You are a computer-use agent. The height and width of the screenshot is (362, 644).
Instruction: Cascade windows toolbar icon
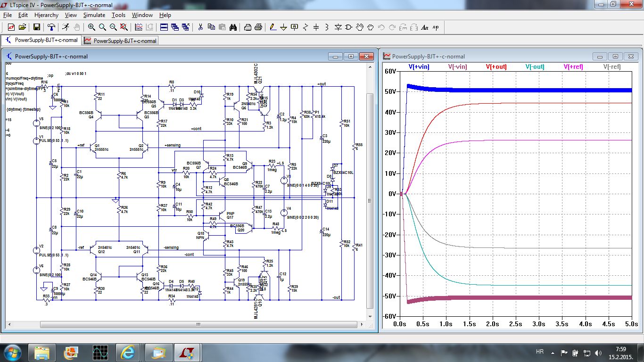[x=186, y=27]
